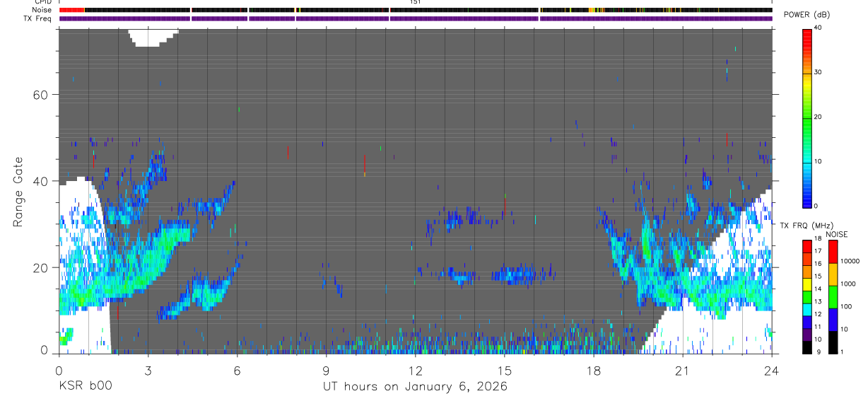Select the purple TX Freq strip

[x=416, y=18]
